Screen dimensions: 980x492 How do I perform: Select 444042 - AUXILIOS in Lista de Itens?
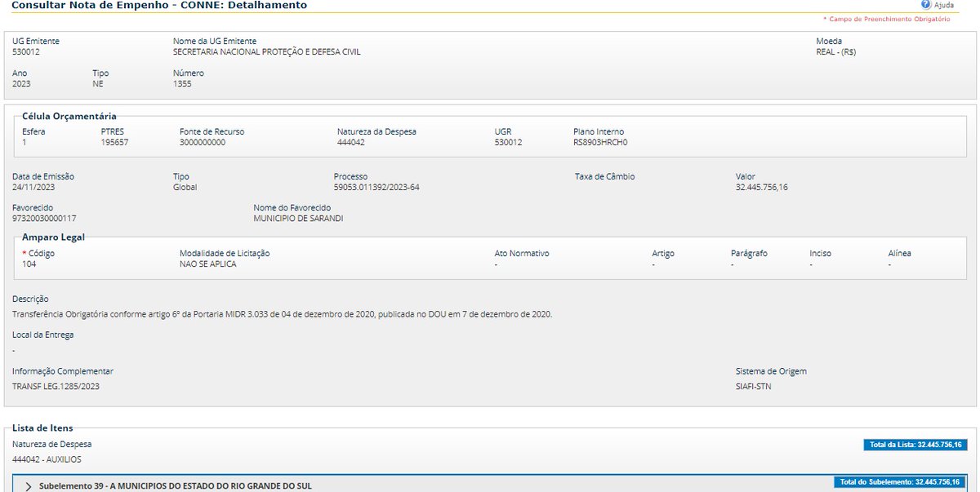click(x=47, y=459)
